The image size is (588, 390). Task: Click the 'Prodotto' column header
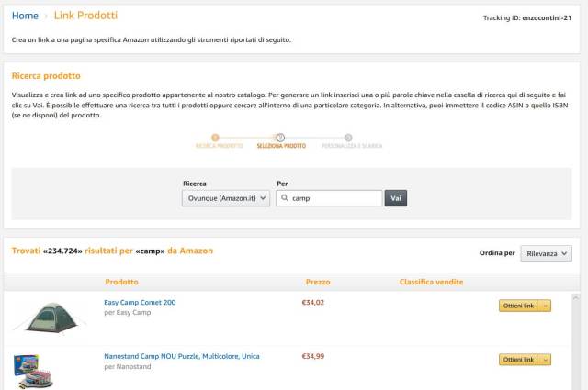point(121,282)
